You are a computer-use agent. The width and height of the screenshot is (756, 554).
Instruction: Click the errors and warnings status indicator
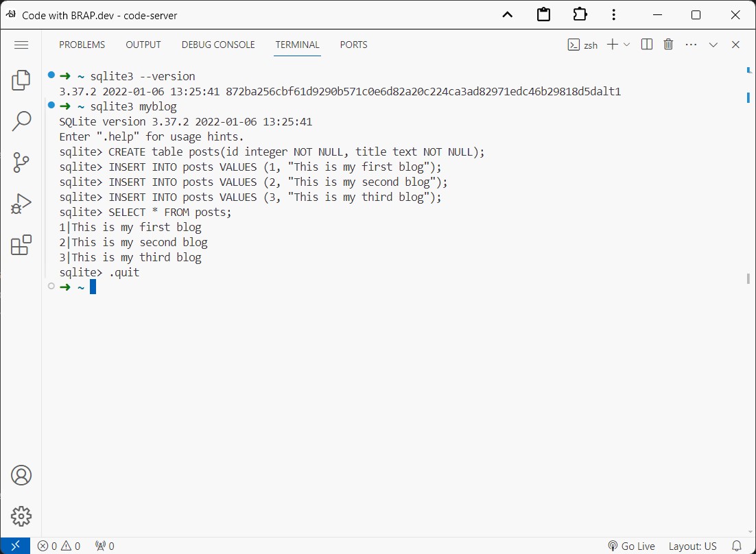[x=58, y=546]
